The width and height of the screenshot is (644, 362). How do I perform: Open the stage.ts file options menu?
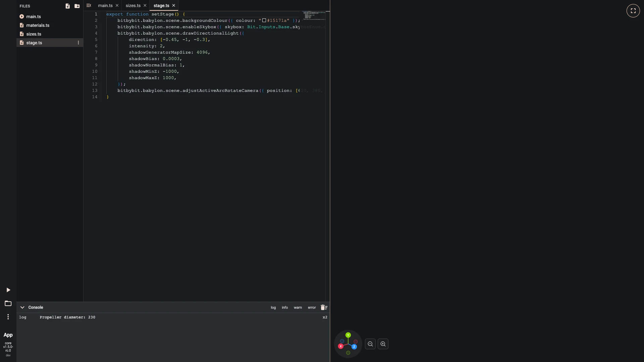78,43
